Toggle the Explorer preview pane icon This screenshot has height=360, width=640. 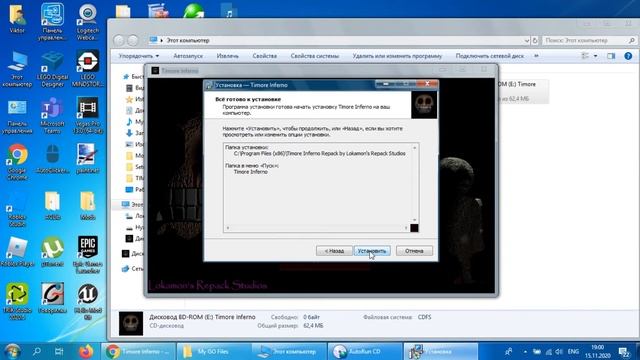point(611,56)
